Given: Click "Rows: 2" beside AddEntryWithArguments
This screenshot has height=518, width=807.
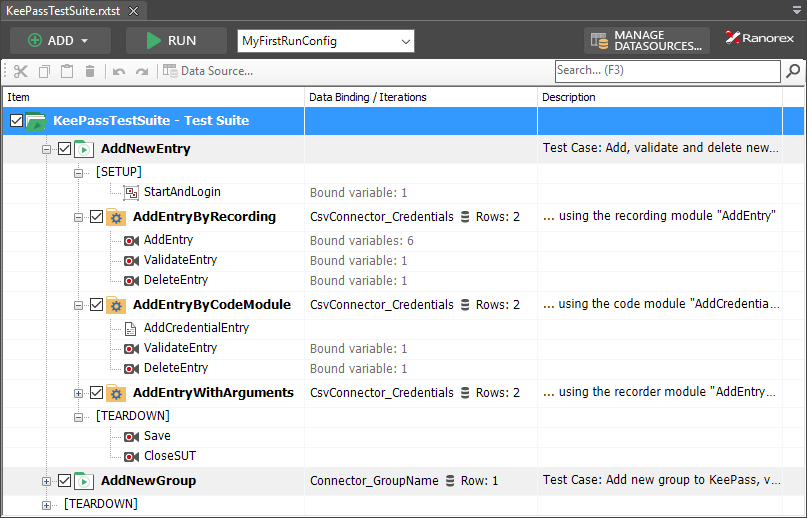Looking at the screenshot, I should [x=498, y=393].
